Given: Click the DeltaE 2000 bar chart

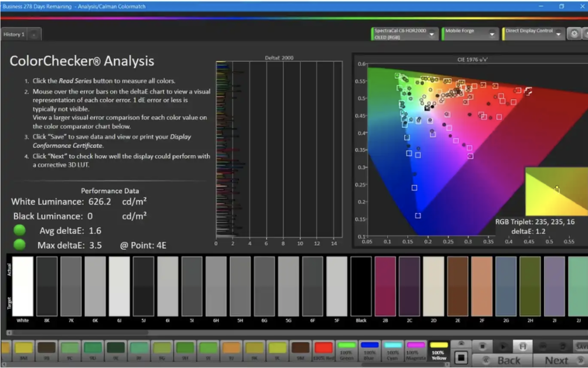Looking at the screenshot, I should pyautogui.click(x=279, y=149).
